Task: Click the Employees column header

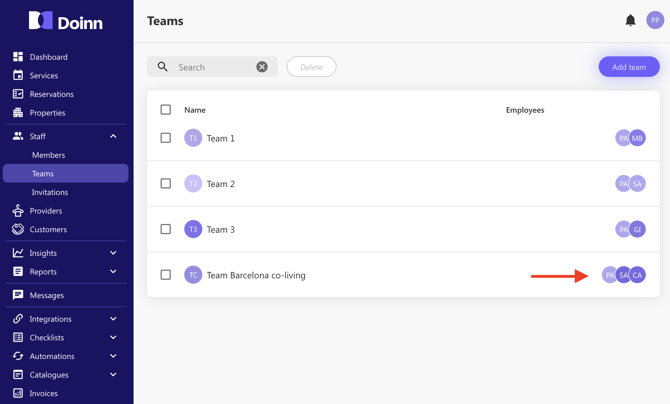Action: click(525, 110)
